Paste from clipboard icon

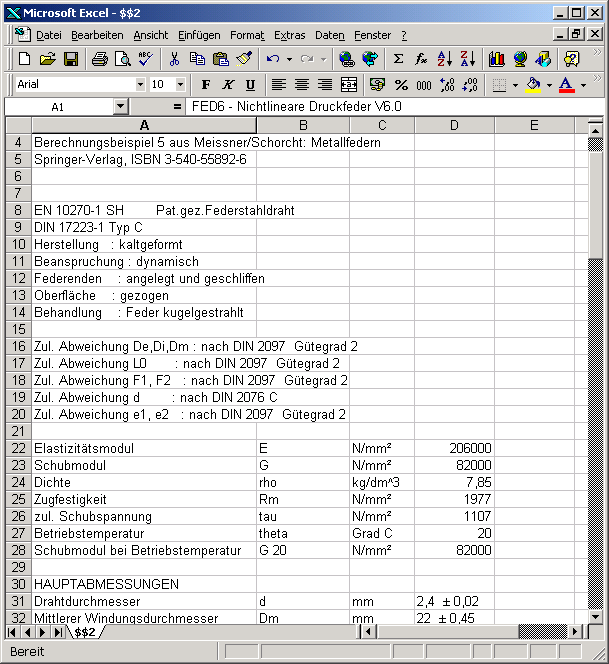coord(221,59)
